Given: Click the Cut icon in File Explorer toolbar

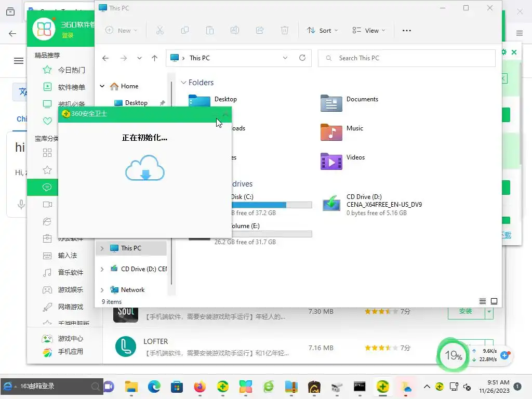Looking at the screenshot, I should click(160, 31).
